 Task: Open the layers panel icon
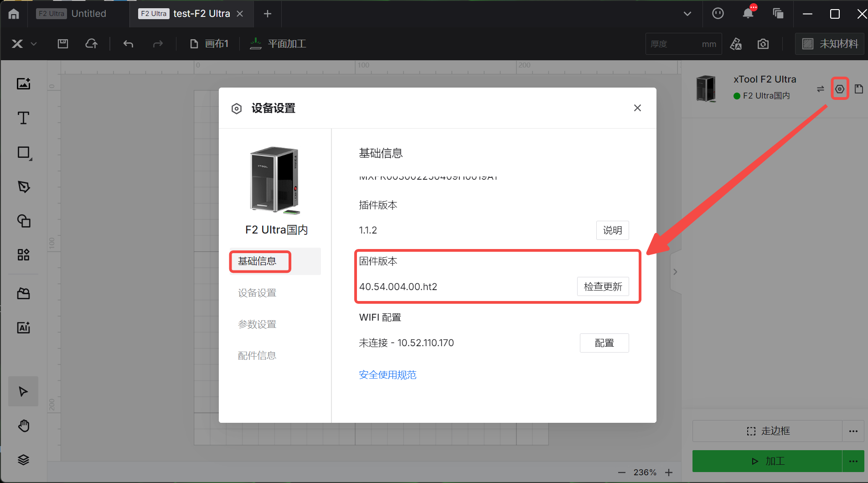(x=24, y=460)
